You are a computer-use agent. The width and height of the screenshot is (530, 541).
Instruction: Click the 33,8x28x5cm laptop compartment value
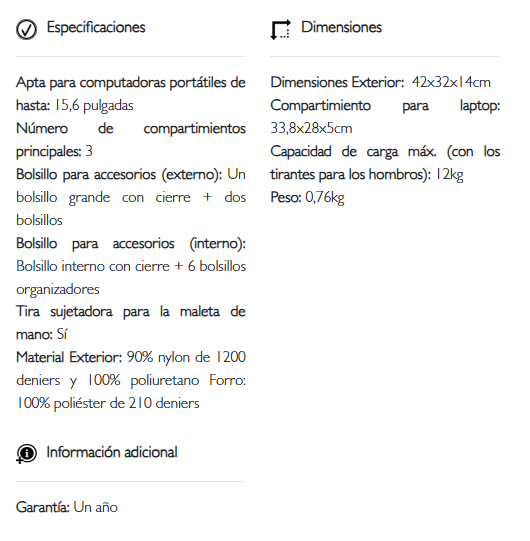311,128
